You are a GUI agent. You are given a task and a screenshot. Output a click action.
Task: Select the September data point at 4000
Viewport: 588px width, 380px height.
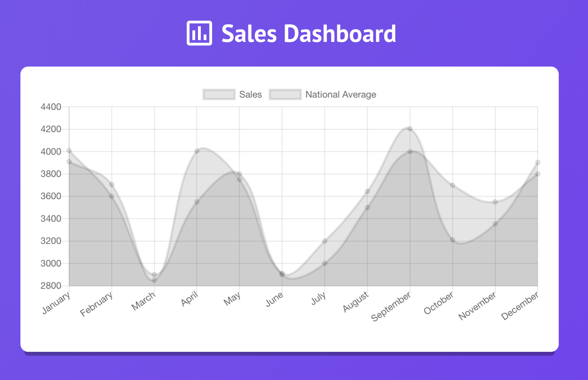tap(410, 151)
